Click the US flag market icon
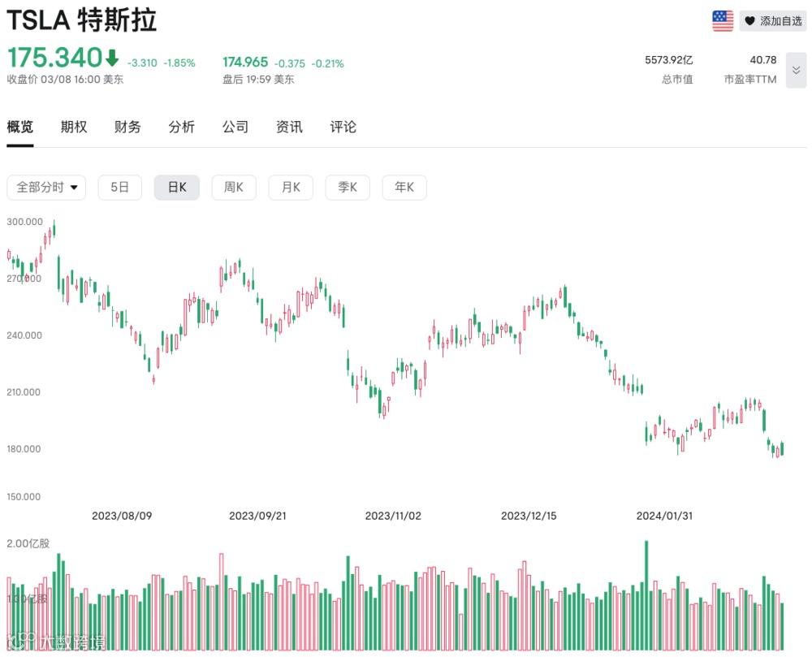Screen dimensions: 812x657 pos(723,21)
